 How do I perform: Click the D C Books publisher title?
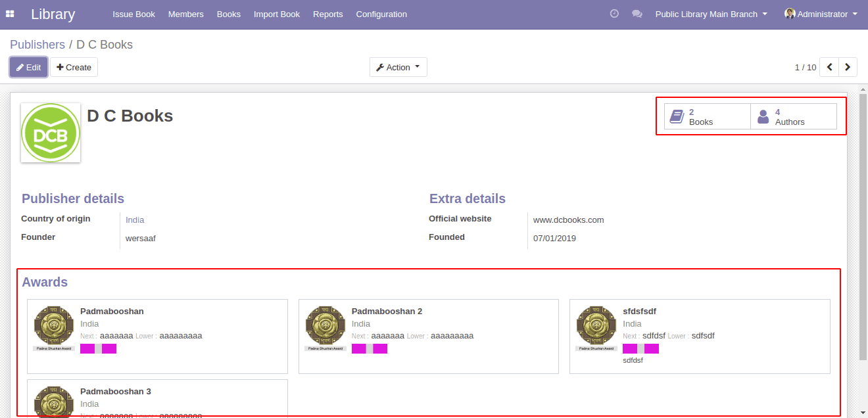coord(130,116)
